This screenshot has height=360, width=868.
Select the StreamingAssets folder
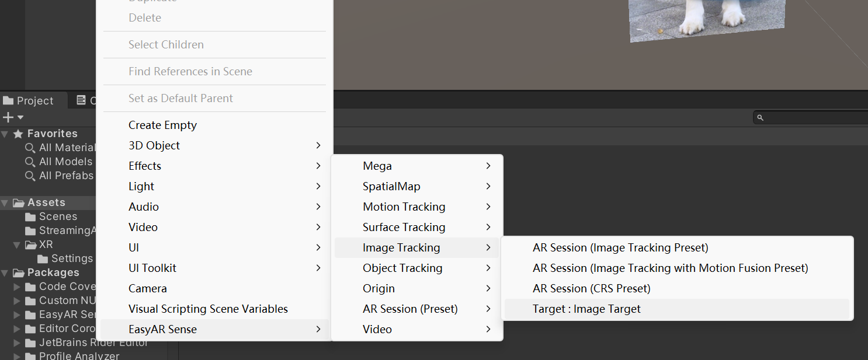pos(60,230)
